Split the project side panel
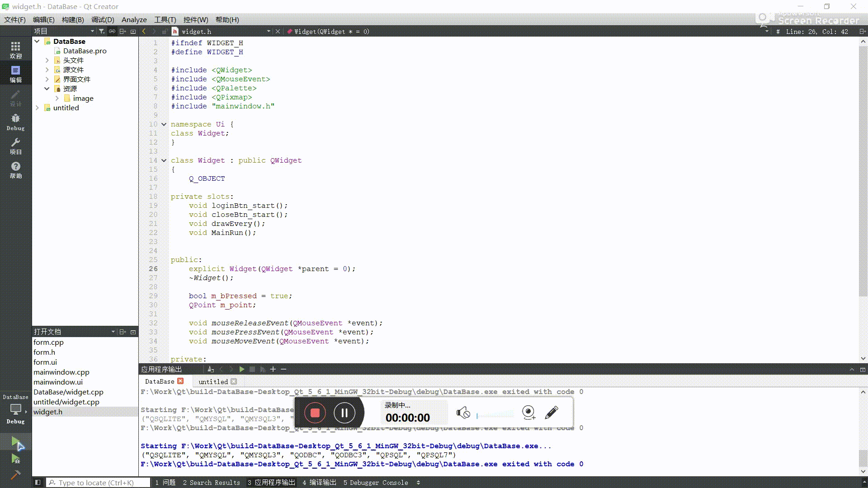This screenshot has height=488, width=868. [x=123, y=31]
